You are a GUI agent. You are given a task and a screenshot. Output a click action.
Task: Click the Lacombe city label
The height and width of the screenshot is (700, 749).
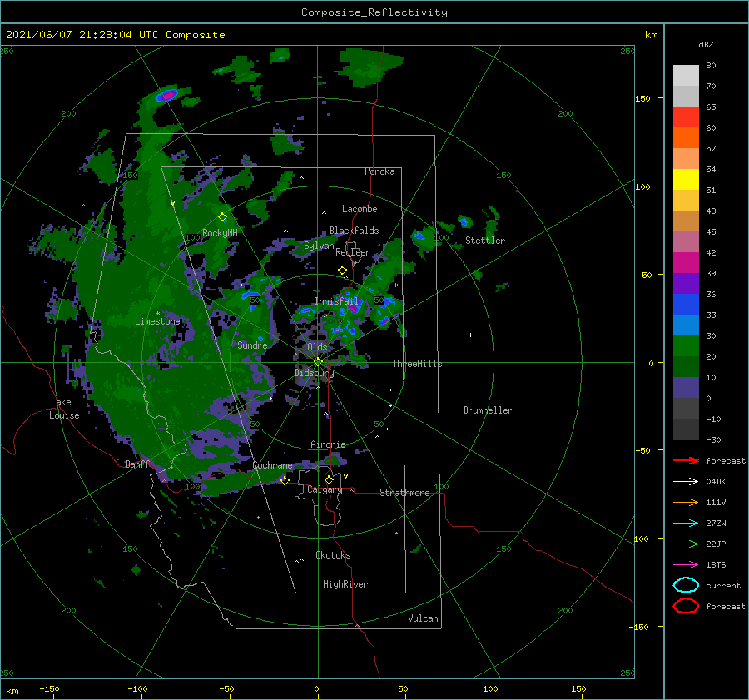pos(360,209)
